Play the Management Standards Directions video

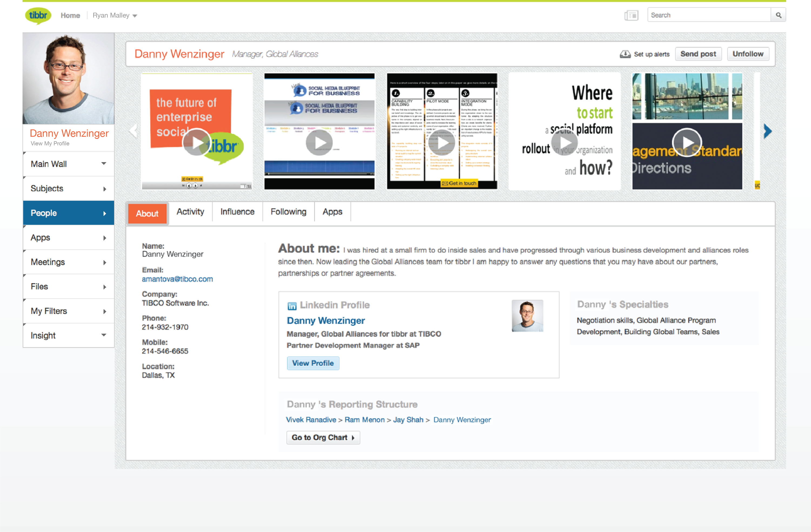(687, 142)
